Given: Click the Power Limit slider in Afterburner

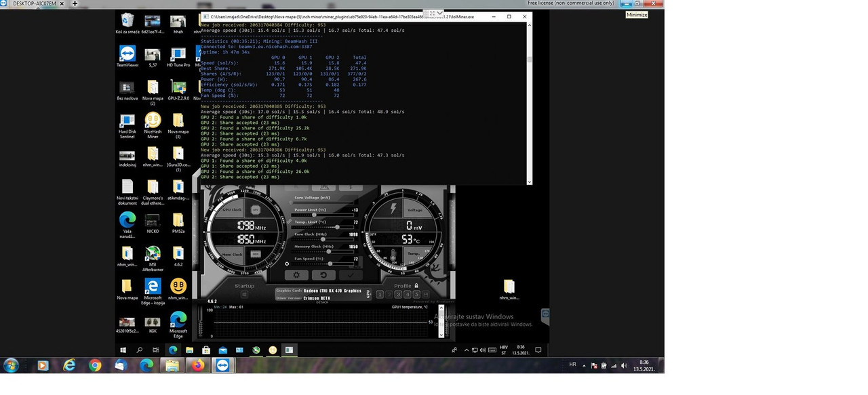Looking at the screenshot, I should click(x=321, y=215).
